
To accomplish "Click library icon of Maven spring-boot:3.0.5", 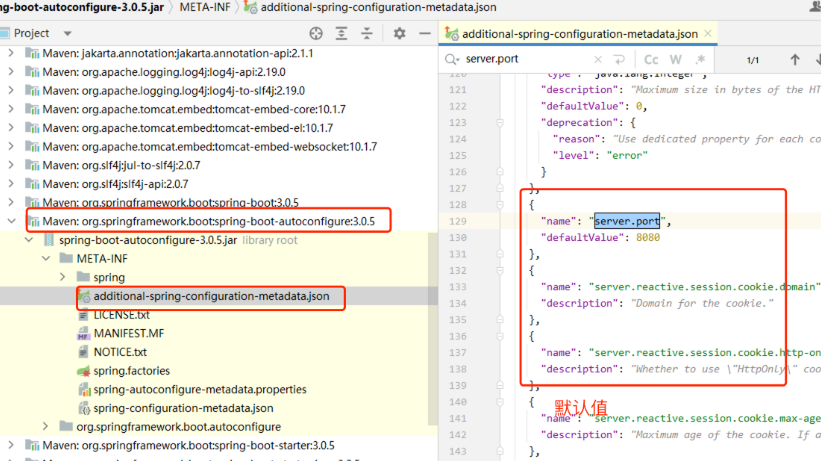I will pos(32,203).
